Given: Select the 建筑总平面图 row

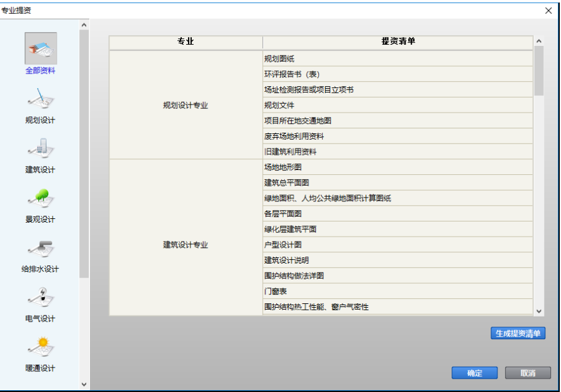Looking at the screenshot, I should pos(398,182).
